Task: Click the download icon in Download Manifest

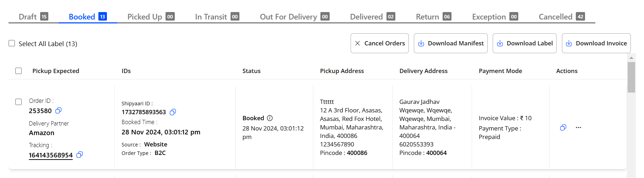Action: 421,43
